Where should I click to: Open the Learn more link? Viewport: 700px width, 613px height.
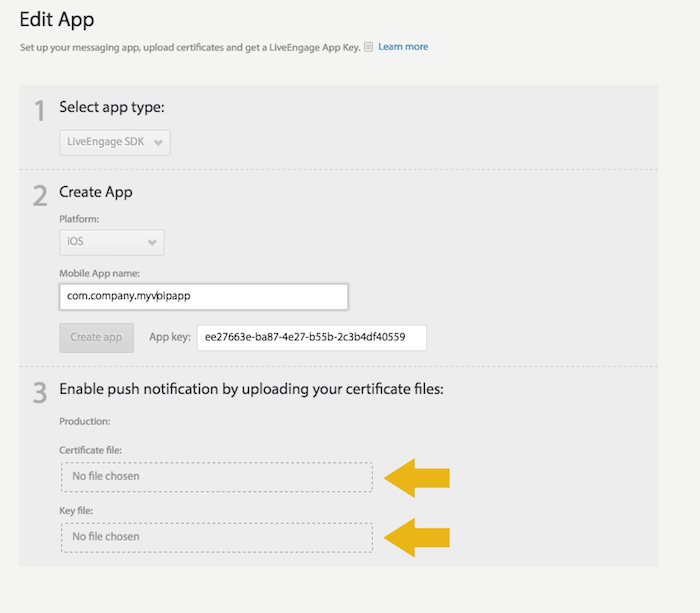tap(403, 47)
